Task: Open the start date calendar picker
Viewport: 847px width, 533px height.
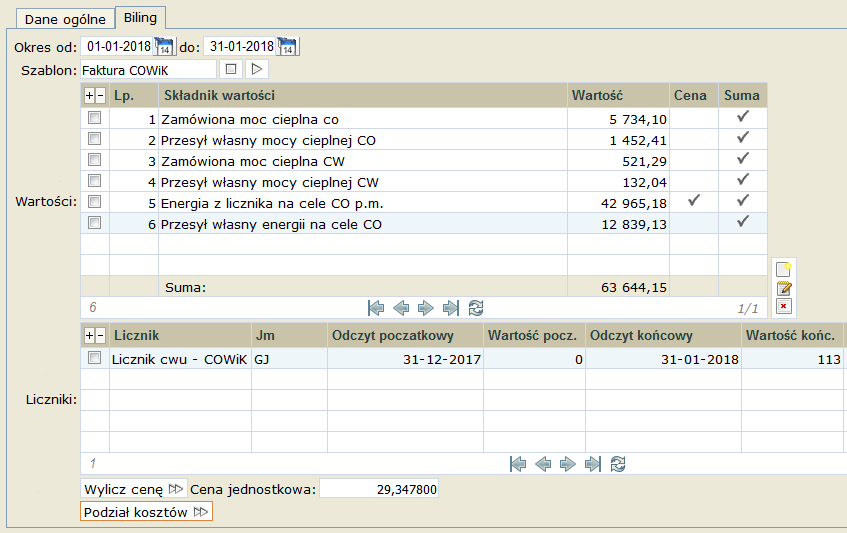Action: click(165, 47)
